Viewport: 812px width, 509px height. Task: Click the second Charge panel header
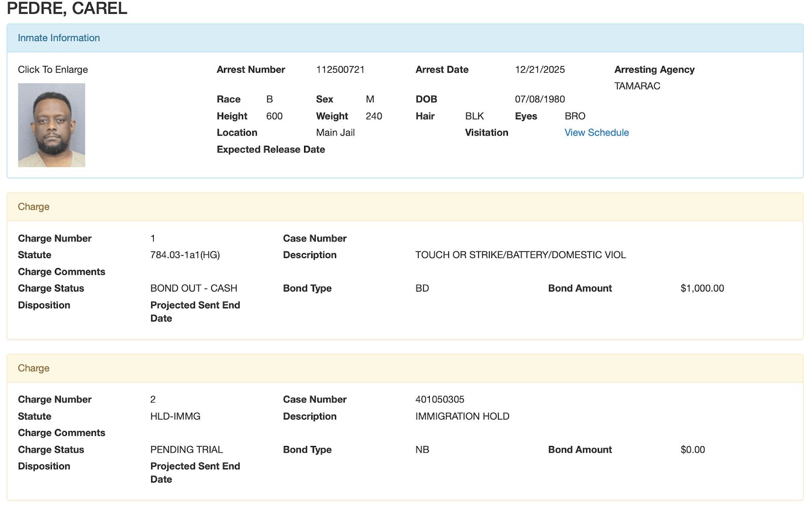click(x=405, y=368)
